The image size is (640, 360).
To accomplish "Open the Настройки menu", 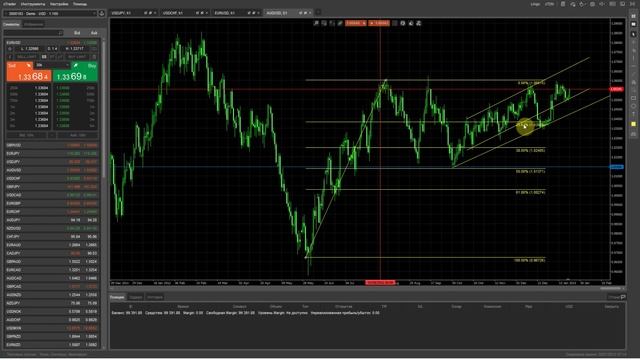I will (59, 4).
